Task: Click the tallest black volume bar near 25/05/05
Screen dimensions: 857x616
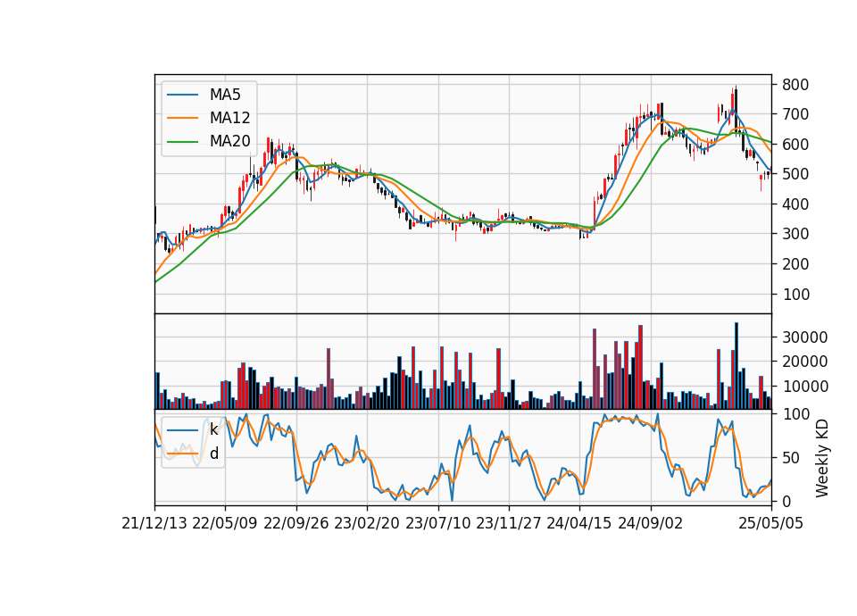Action: [x=736, y=366]
